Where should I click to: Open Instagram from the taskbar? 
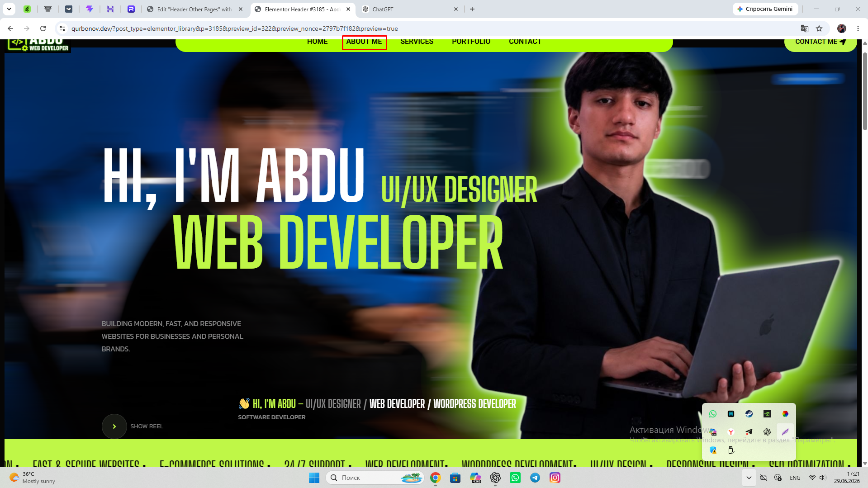(x=555, y=478)
